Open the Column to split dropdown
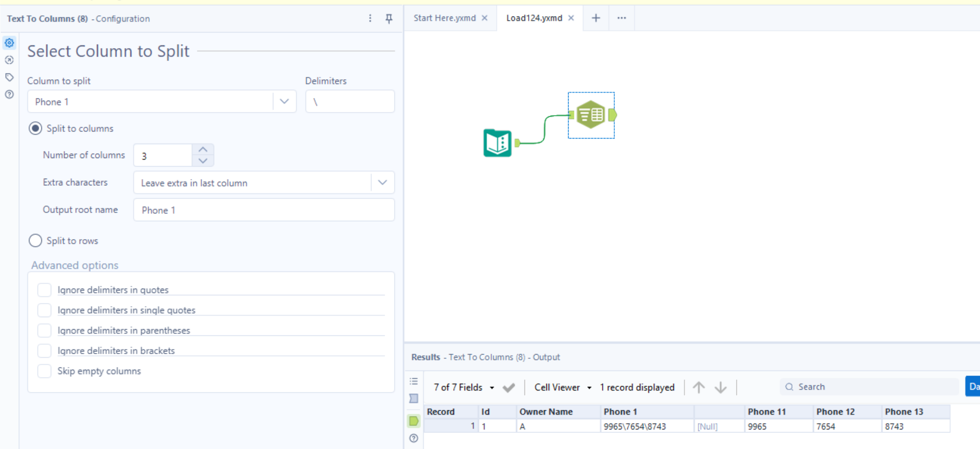 click(x=285, y=101)
